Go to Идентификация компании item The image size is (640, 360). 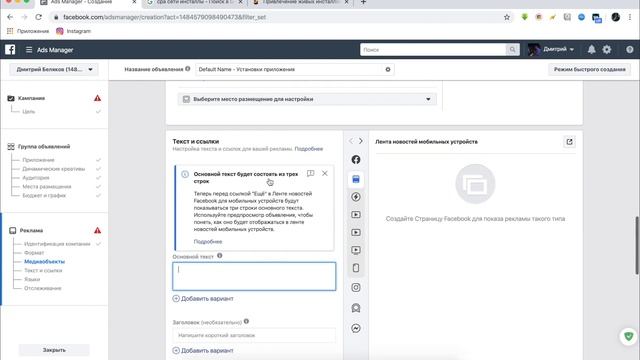[57, 244]
